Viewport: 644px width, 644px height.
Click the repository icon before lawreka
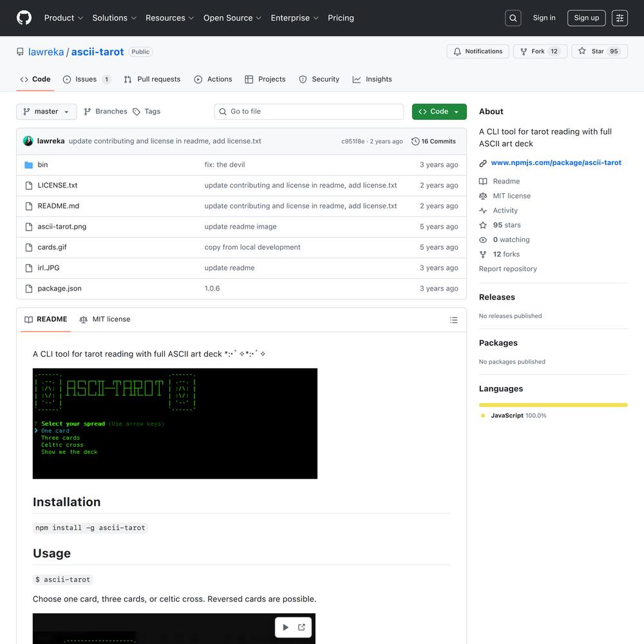(20, 52)
